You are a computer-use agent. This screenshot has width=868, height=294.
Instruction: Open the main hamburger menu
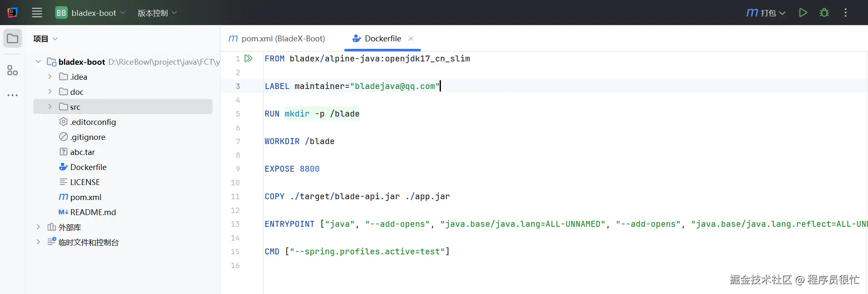tap(37, 13)
